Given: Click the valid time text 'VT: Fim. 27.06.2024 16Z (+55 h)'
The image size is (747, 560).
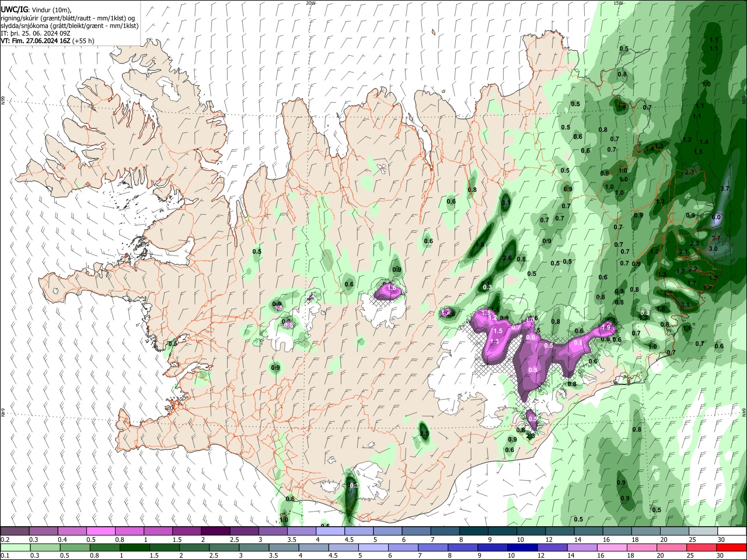Looking at the screenshot, I should [48, 41].
